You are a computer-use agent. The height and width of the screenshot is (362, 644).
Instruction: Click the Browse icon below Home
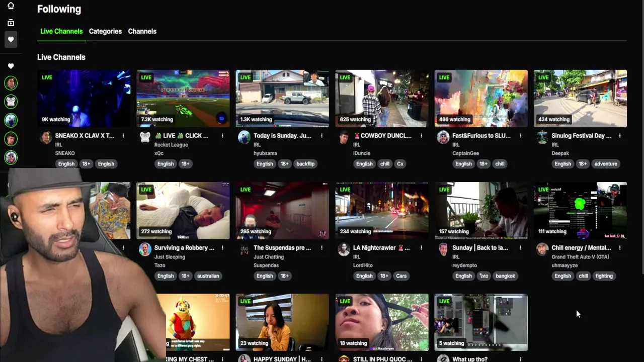point(11,23)
